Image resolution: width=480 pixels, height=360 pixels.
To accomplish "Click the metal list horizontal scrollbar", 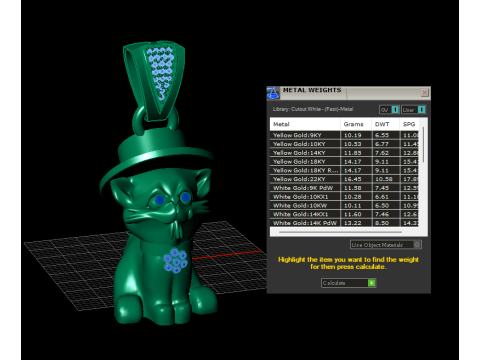I will click(340, 232).
